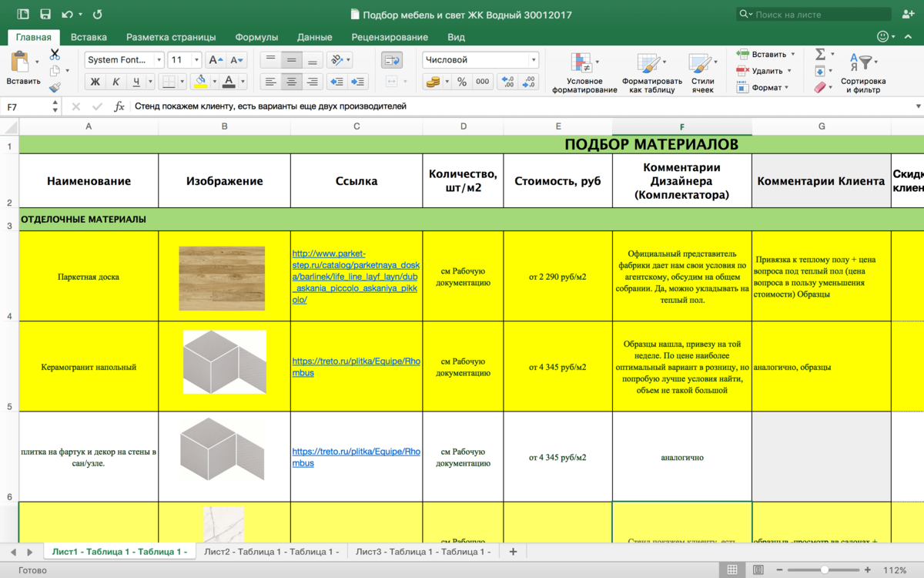Image resolution: width=924 pixels, height=578 pixels.
Task: Open the Вид ribbon tab
Action: point(456,37)
